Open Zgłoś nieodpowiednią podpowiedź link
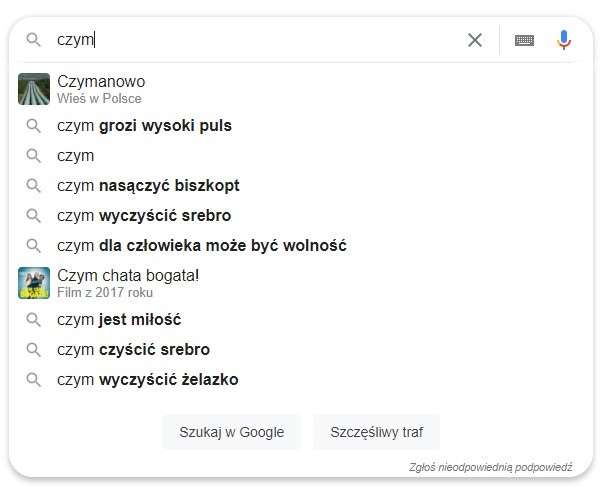606x497 pixels. click(490, 467)
